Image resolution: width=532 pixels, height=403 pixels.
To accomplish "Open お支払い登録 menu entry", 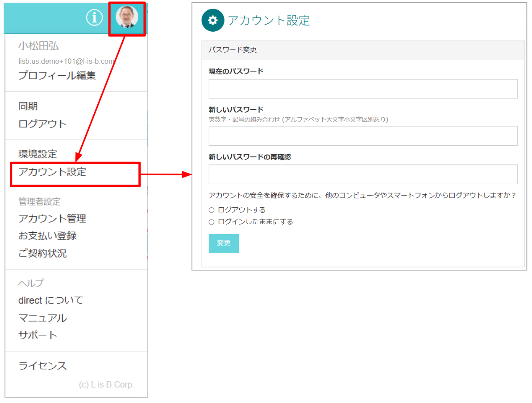I will pos(47,236).
